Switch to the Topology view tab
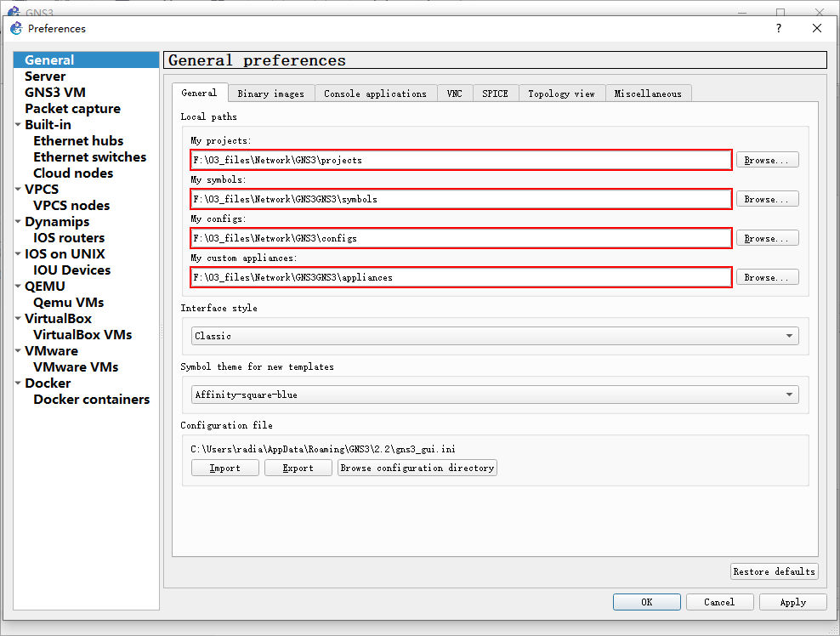This screenshot has width=840, height=636. click(x=561, y=94)
